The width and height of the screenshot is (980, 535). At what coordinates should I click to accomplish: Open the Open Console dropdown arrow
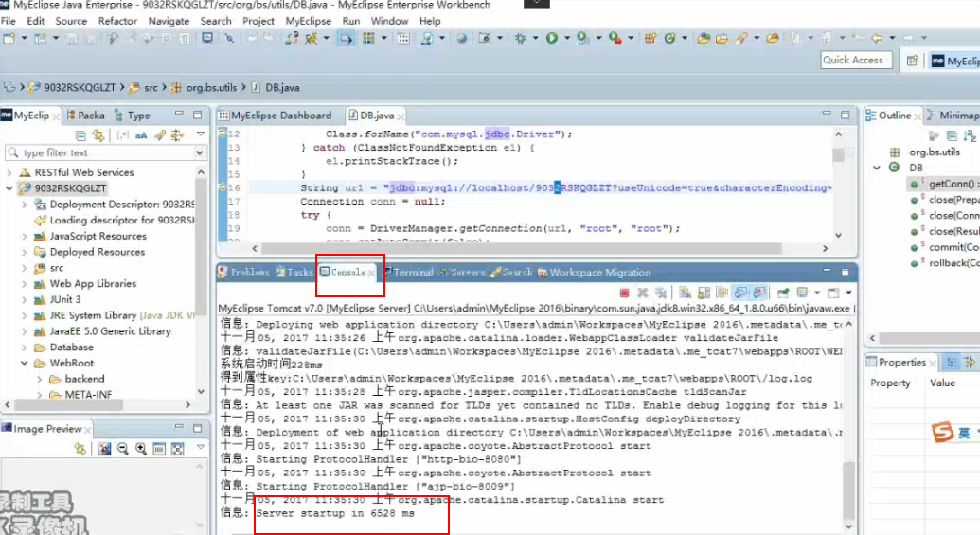pyautogui.click(x=848, y=293)
